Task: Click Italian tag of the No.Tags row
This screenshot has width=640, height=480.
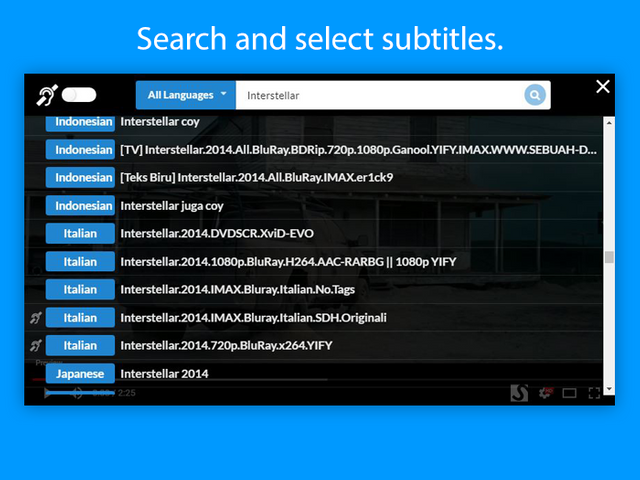Action: pyautogui.click(x=80, y=289)
